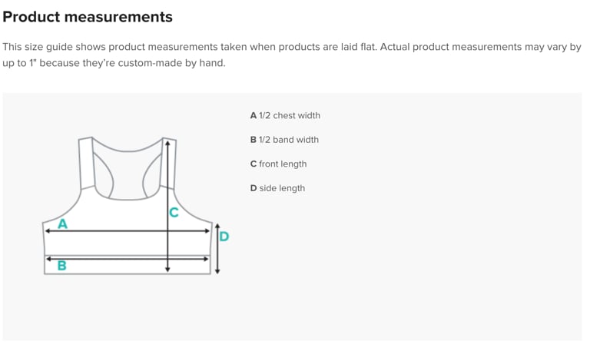Click the side length vertical arrow
The image size is (590, 364).
tap(217, 249)
